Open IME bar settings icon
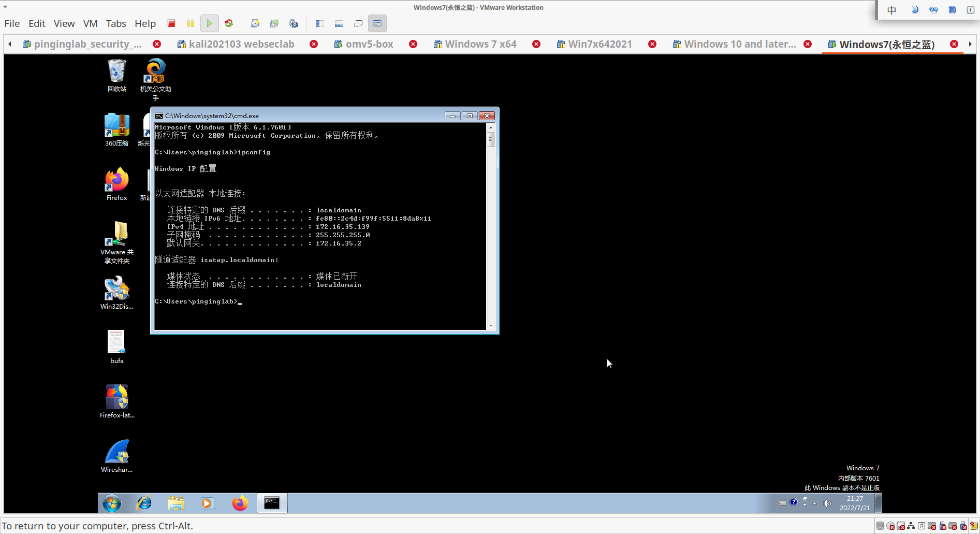Image resolution: width=980 pixels, height=534 pixels. click(x=971, y=10)
